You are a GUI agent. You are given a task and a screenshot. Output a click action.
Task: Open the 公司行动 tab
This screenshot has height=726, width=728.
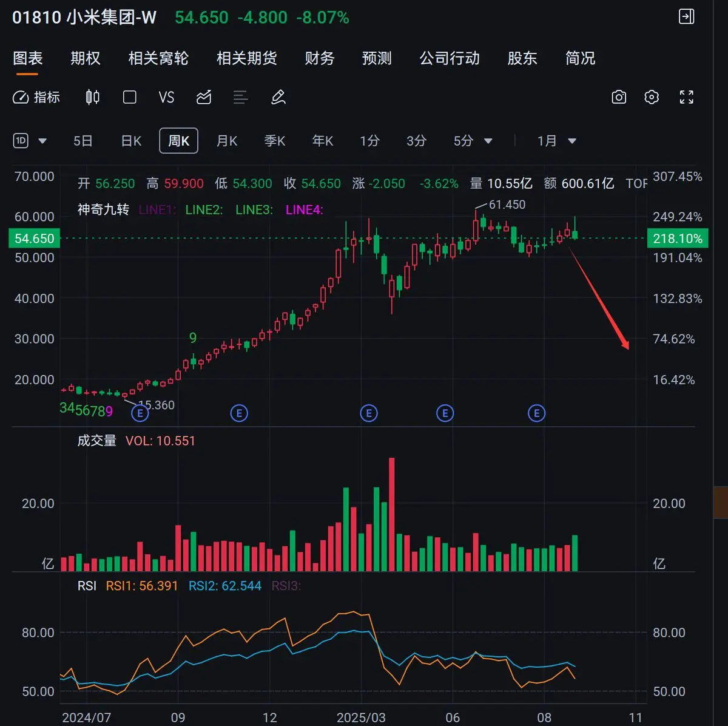450,58
